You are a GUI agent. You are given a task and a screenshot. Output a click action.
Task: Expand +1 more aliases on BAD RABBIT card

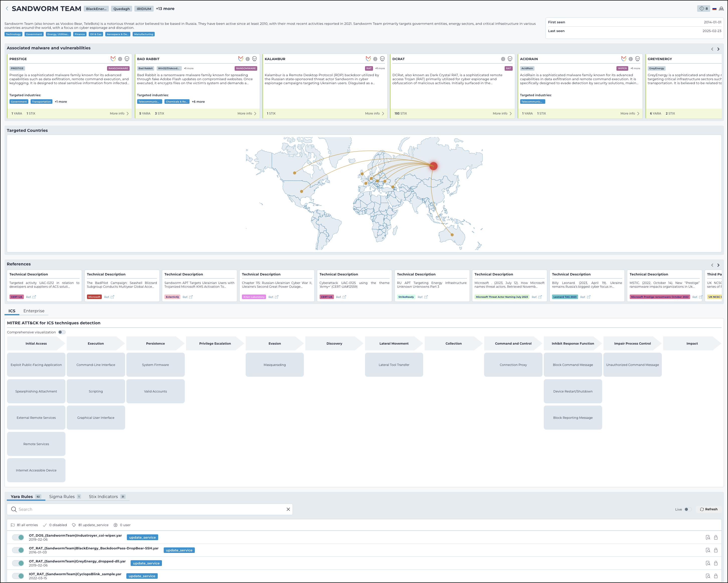pyautogui.click(x=189, y=68)
